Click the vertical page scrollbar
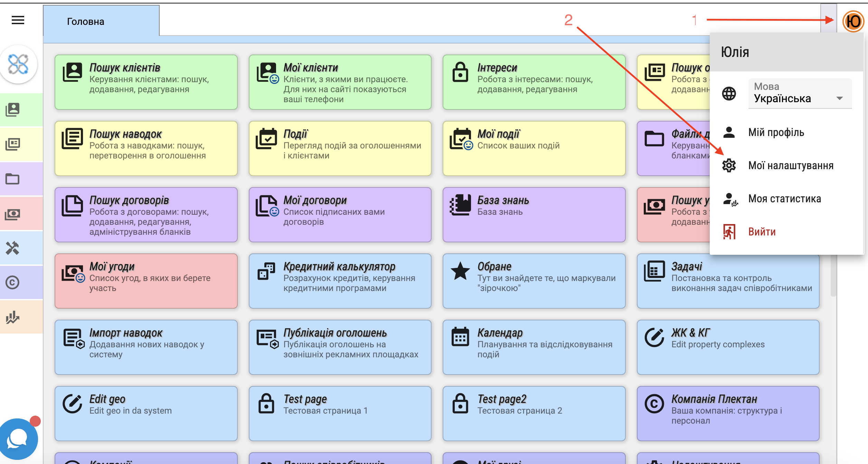 pos(833,276)
